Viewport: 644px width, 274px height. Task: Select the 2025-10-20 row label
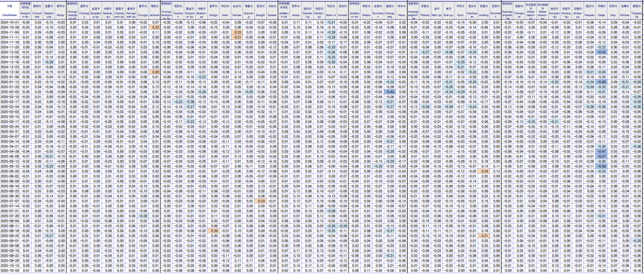coord(9,269)
